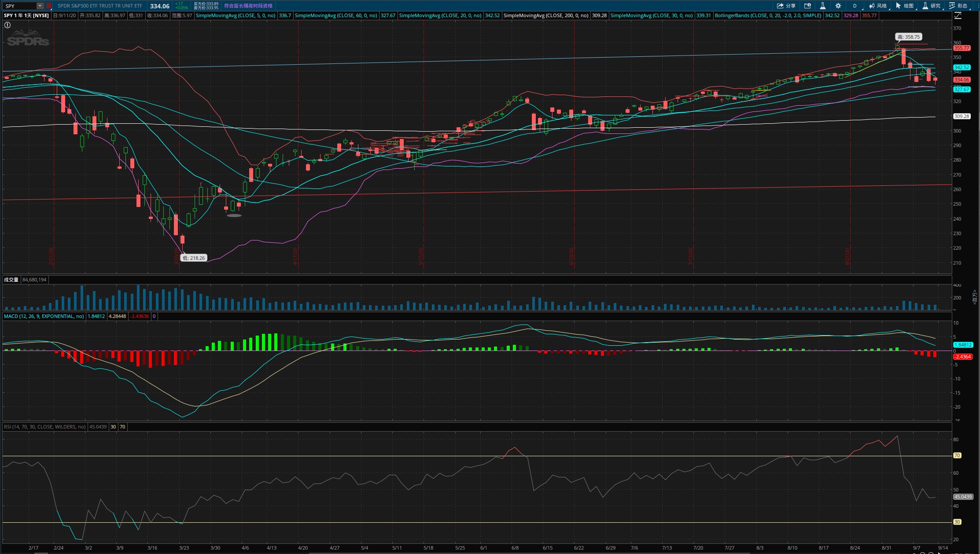The height and width of the screenshot is (554, 980).
Task: Click the cyan 342.52 price axis tag
Action: (962, 67)
